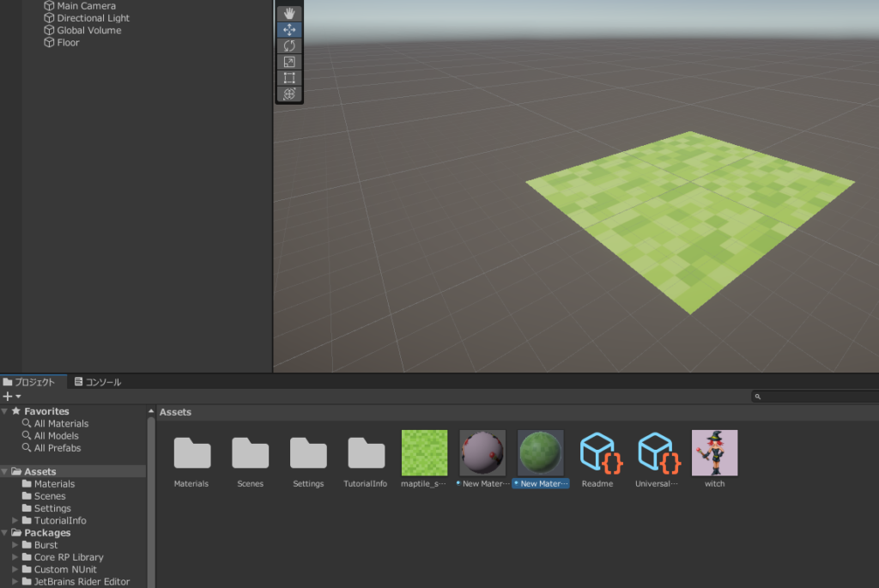Select the Rect transform tool
The width and height of the screenshot is (879, 588).
pyautogui.click(x=289, y=78)
